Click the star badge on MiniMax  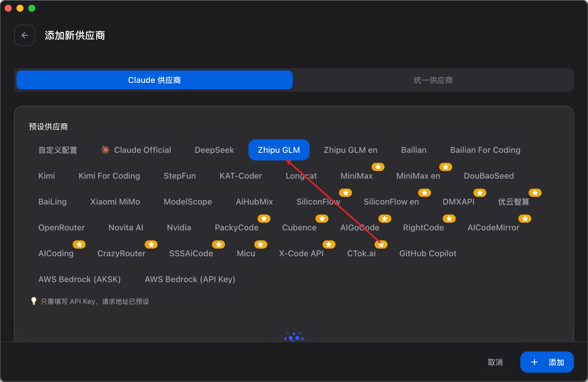[378, 167]
